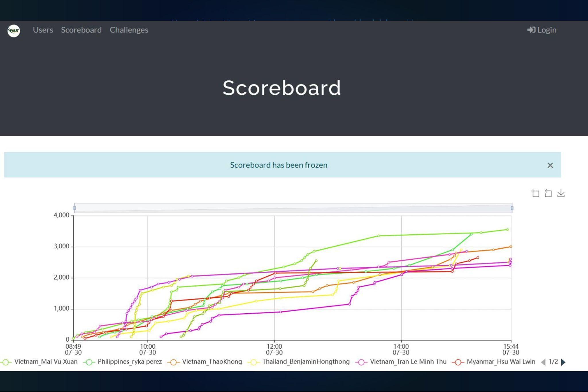The height and width of the screenshot is (392, 588).
Task: Click the chart area zoom icon
Action: (x=535, y=194)
